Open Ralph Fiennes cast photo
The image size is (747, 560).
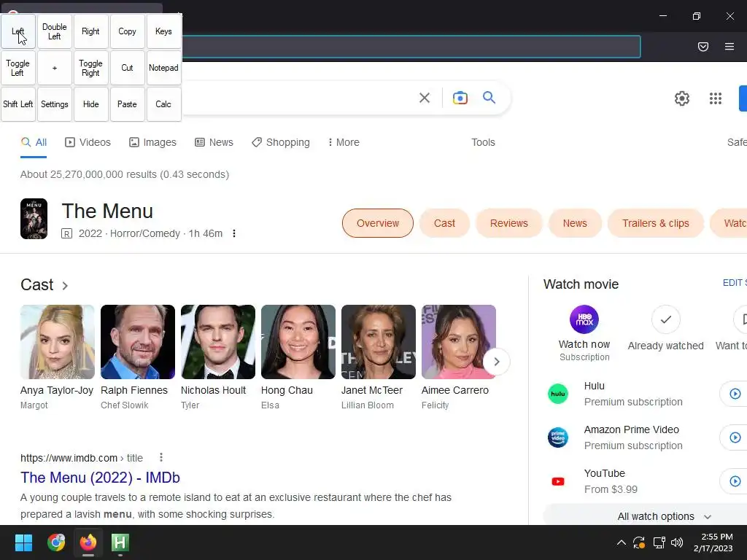(138, 342)
